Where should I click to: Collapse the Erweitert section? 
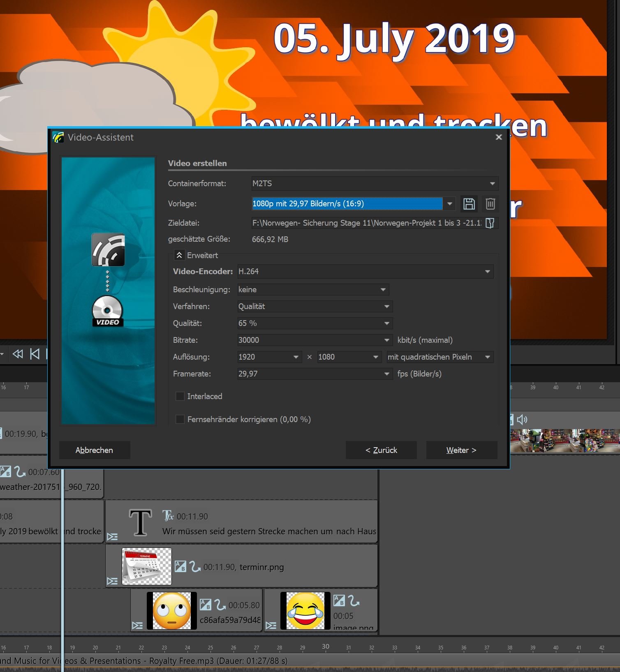(179, 255)
